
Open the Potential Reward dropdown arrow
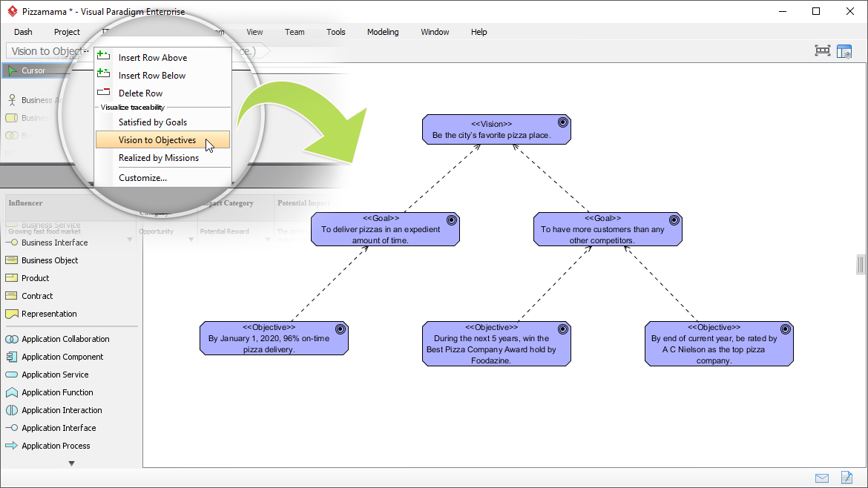click(266, 239)
